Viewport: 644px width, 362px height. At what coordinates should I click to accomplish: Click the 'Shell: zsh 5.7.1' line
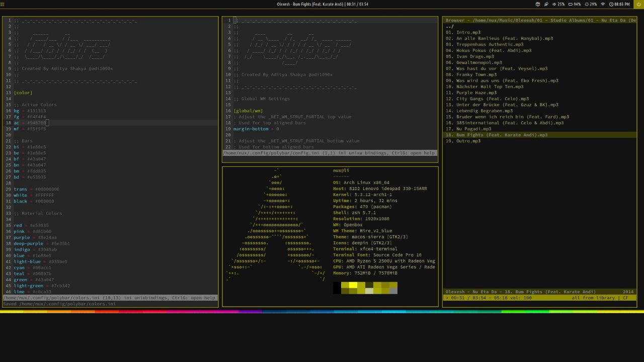(x=354, y=213)
